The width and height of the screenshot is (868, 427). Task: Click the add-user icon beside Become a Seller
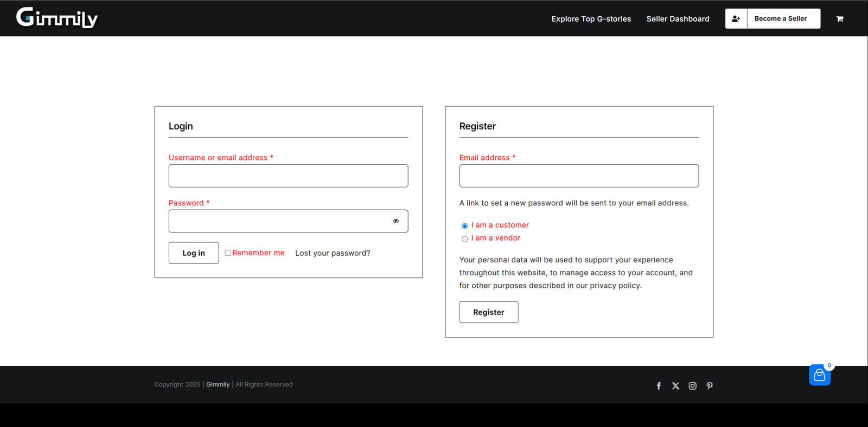736,18
